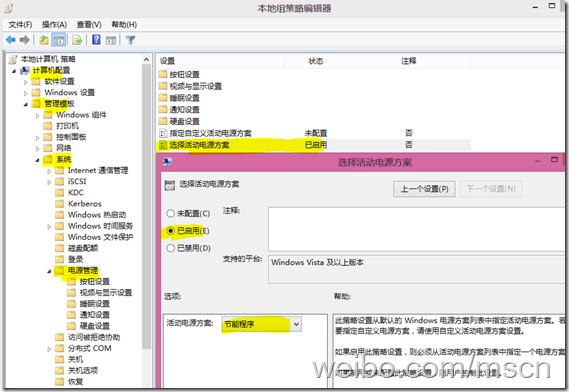Sort by the 状态 column header
Image resolution: width=569 pixels, height=392 pixels.
(x=316, y=61)
